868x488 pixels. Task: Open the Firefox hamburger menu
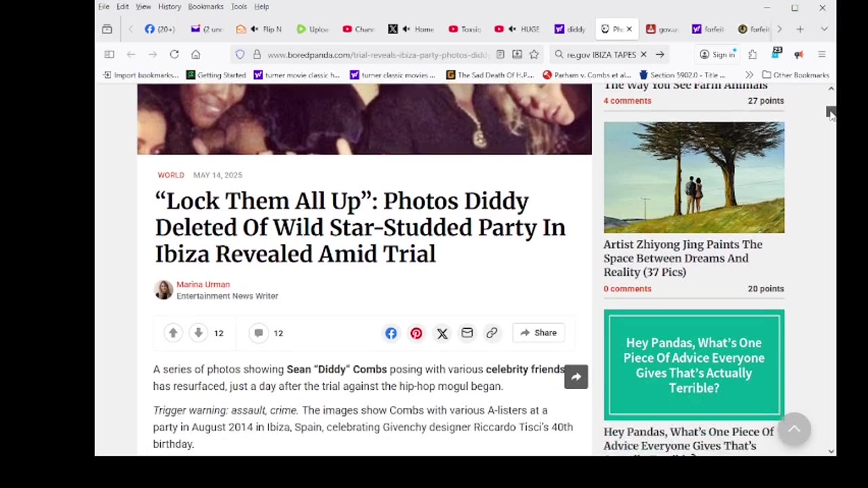point(821,54)
